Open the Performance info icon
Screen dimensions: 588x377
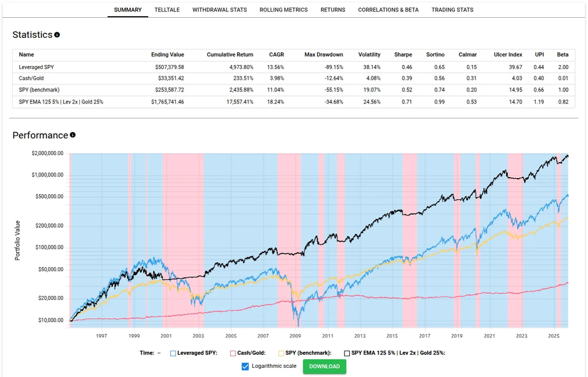tap(73, 135)
